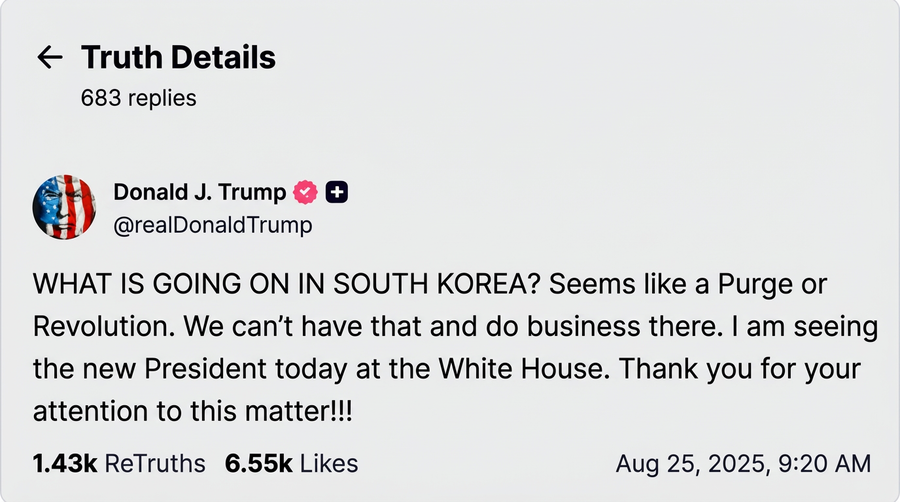Click the "6.55k" number
This screenshot has height=502, width=900.
pos(259,464)
